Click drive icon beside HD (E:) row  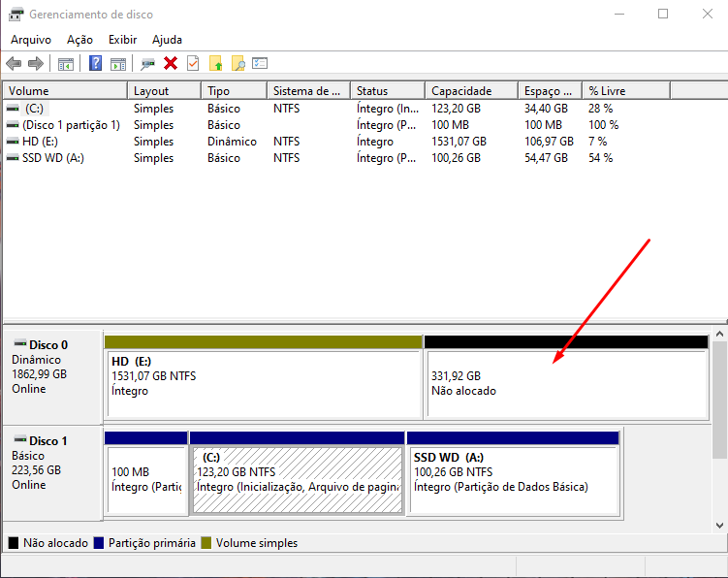[x=13, y=142]
